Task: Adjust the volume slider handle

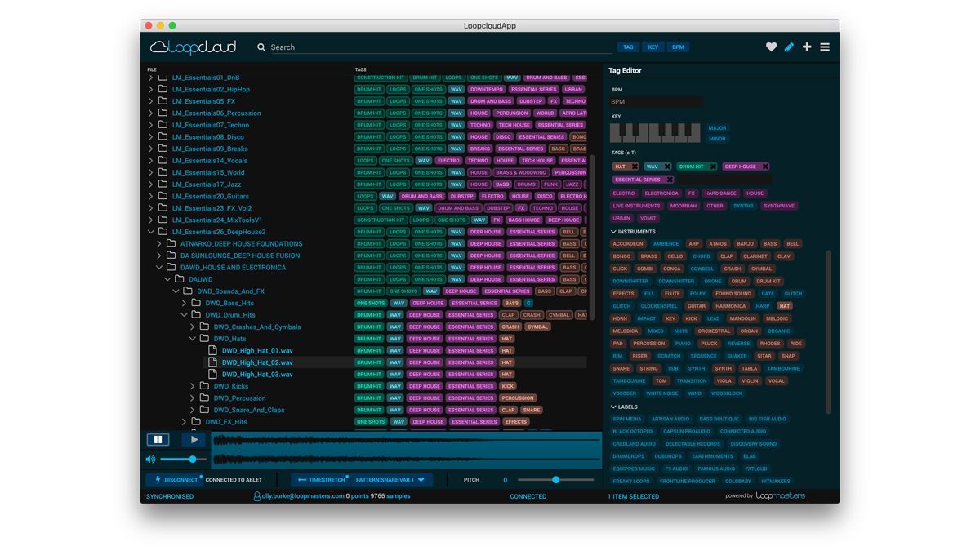Action: click(x=193, y=460)
